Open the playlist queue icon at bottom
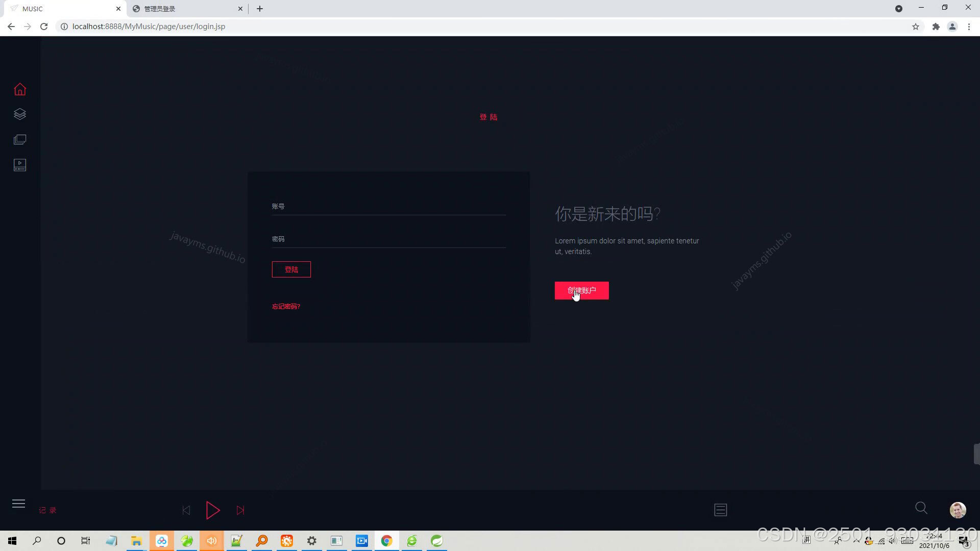This screenshot has height=551, width=980. (720, 510)
